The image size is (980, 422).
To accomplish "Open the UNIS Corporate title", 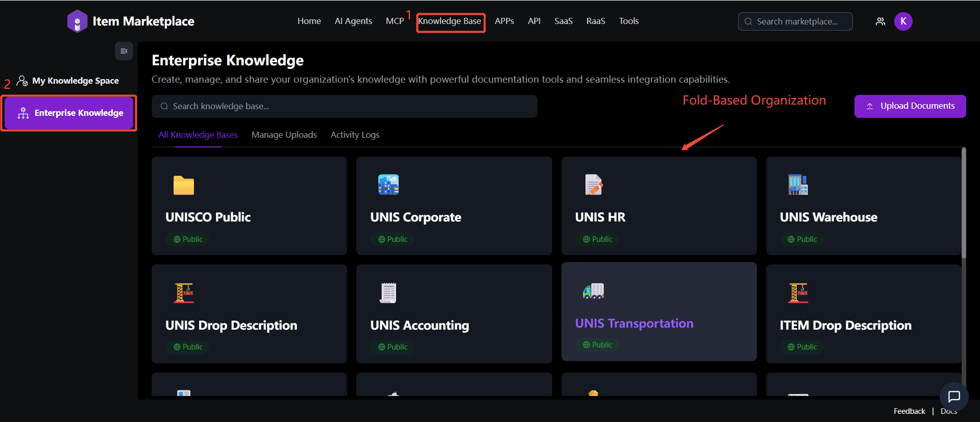I will pyautogui.click(x=415, y=217).
